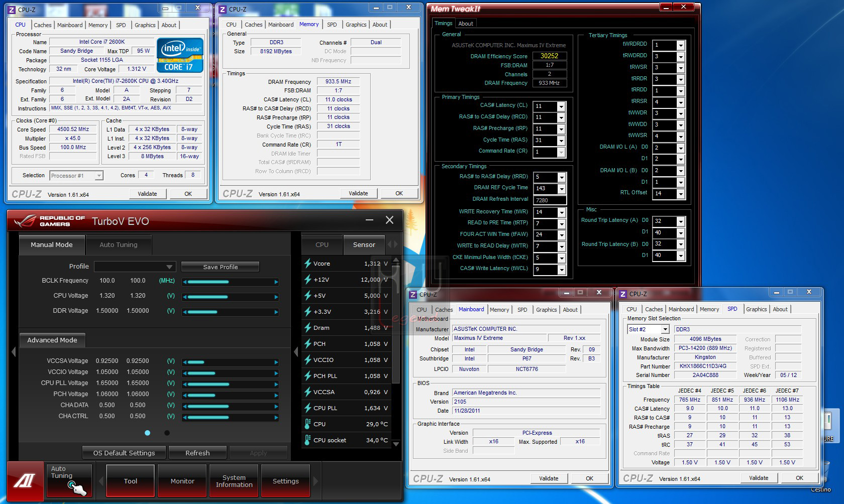Click the Advanced Mode tab header
The image size is (844, 504).
pyautogui.click(x=52, y=340)
